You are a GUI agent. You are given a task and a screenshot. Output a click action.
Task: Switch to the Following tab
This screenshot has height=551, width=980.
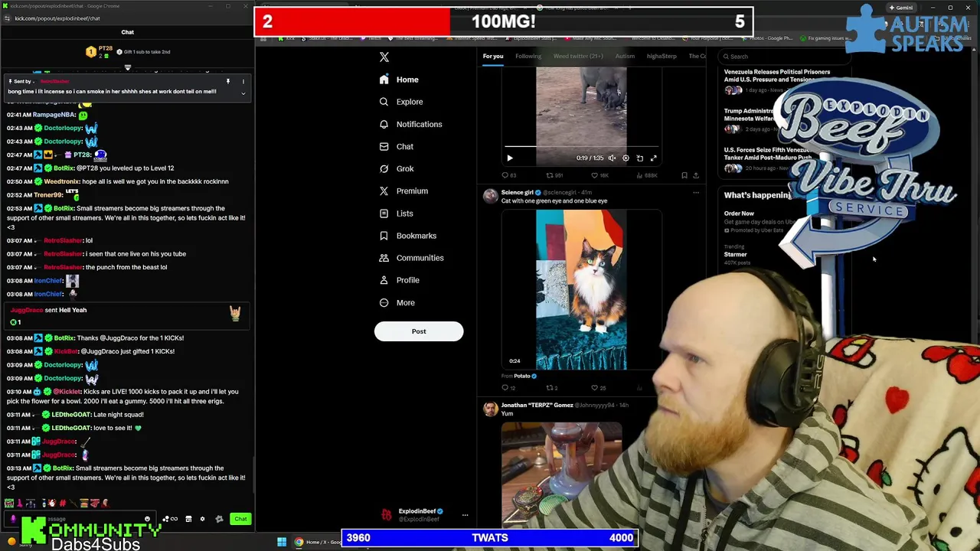528,56
